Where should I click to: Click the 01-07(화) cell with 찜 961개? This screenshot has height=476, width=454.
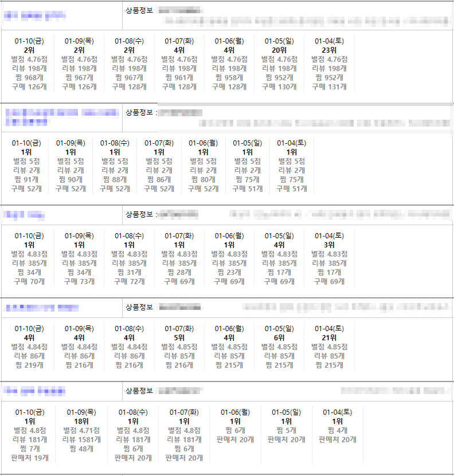coord(179,64)
